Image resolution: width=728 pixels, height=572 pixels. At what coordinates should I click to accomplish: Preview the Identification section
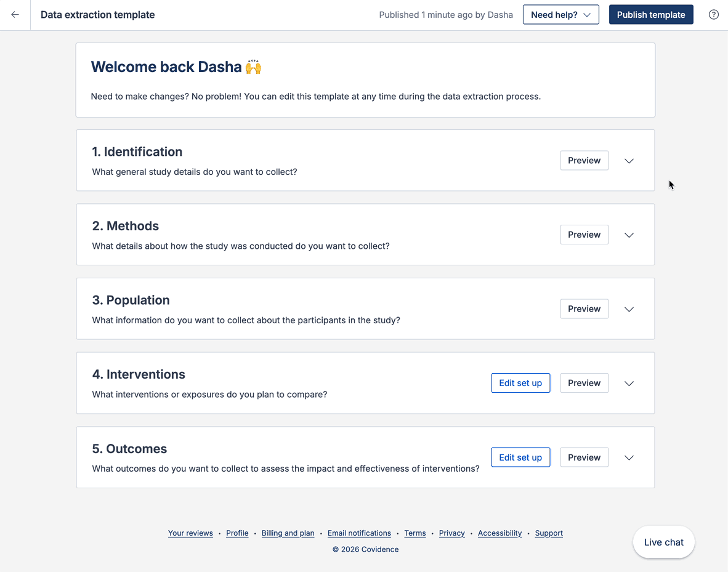point(584,160)
